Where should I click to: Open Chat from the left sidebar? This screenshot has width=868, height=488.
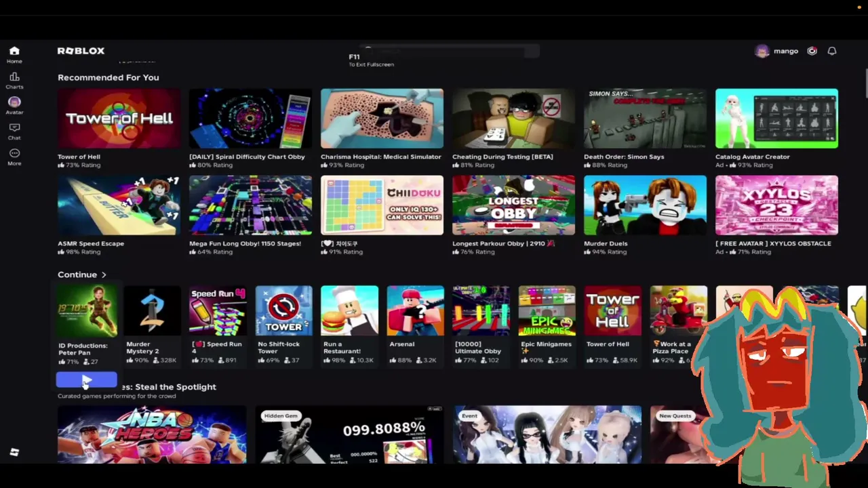(14, 131)
